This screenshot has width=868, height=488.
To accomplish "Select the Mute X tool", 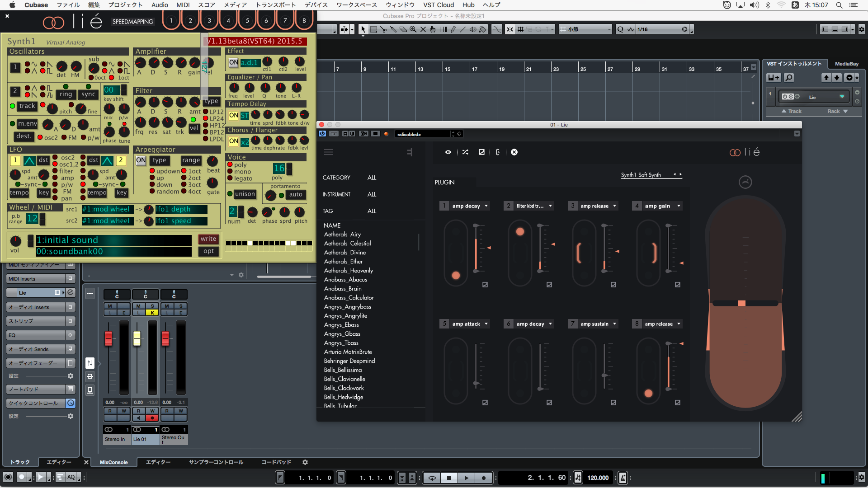I will [423, 29].
